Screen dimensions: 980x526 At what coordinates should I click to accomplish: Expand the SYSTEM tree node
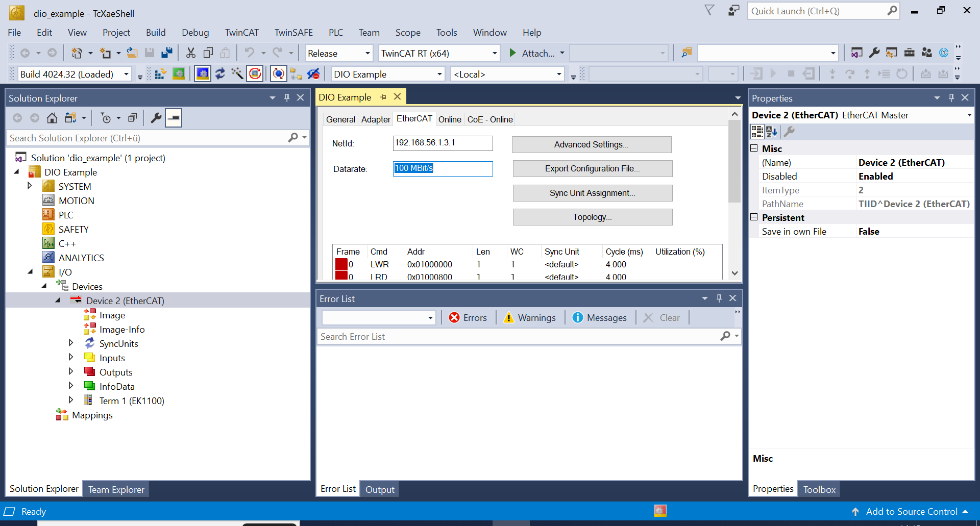tap(30, 186)
